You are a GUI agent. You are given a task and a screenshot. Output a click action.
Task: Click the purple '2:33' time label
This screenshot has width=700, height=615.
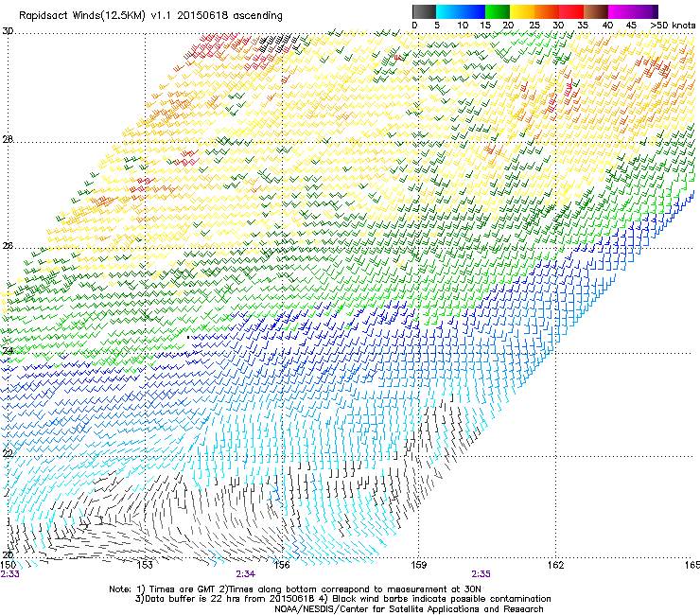tap(9, 574)
